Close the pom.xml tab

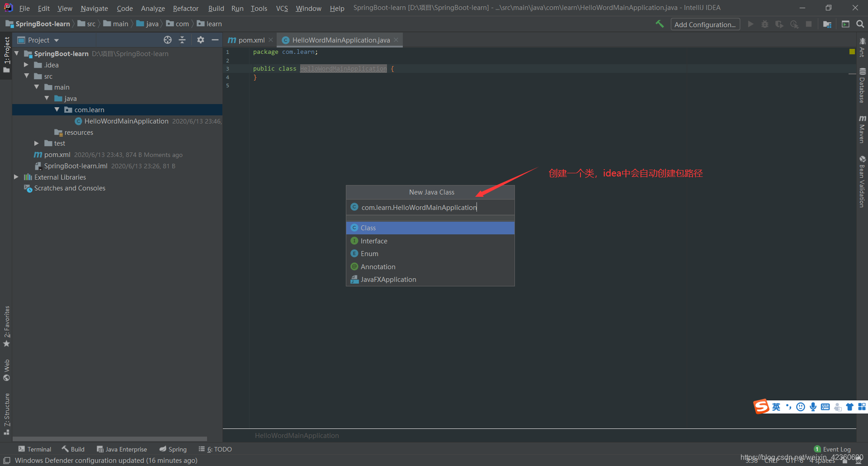[271, 40]
